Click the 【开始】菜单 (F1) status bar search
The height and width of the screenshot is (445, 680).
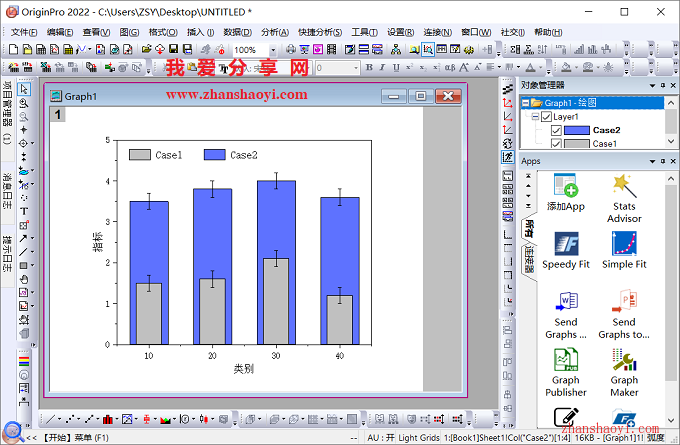click(x=74, y=438)
